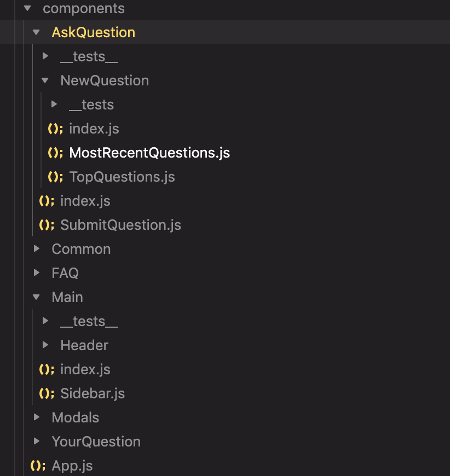Select the YourQuestion folder
This screenshot has width=450, height=476.
96,442
